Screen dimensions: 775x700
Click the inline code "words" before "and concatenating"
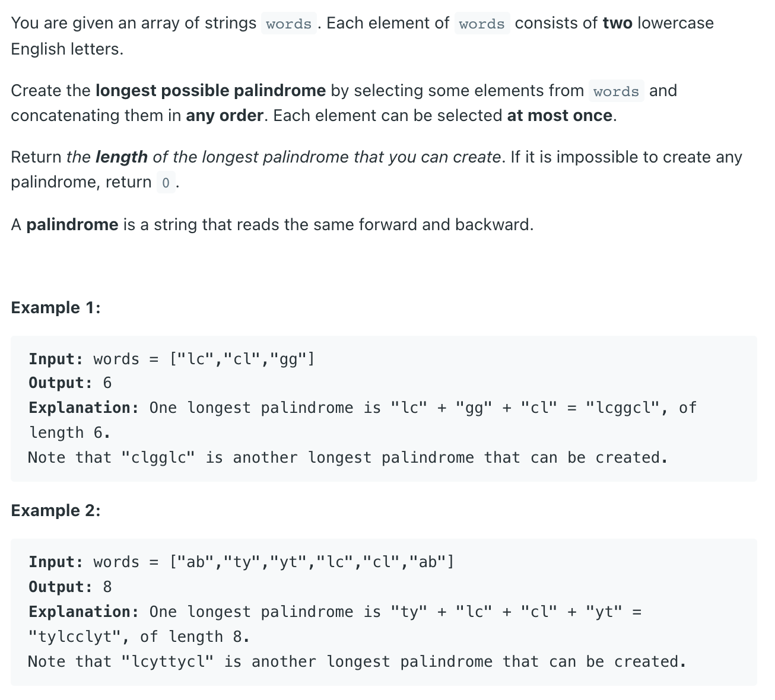pyautogui.click(x=616, y=91)
